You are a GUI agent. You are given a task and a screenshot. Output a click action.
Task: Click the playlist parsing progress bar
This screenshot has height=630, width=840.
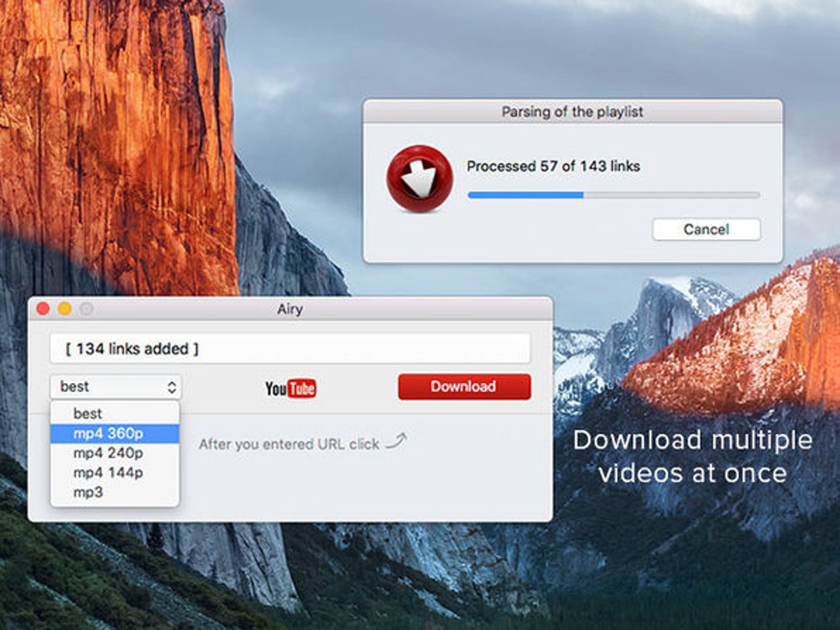tap(613, 195)
